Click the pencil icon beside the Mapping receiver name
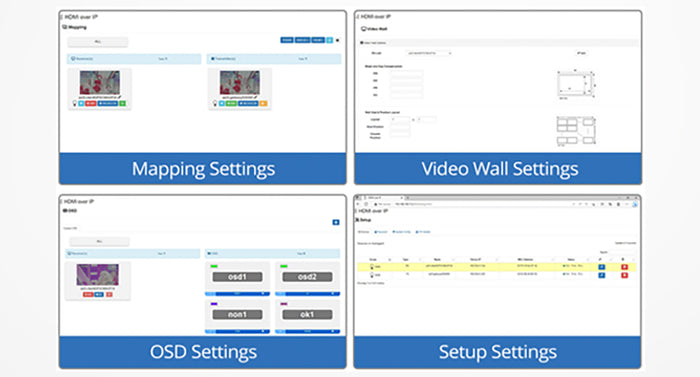This screenshot has width=700, height=377. click(120, 97)
